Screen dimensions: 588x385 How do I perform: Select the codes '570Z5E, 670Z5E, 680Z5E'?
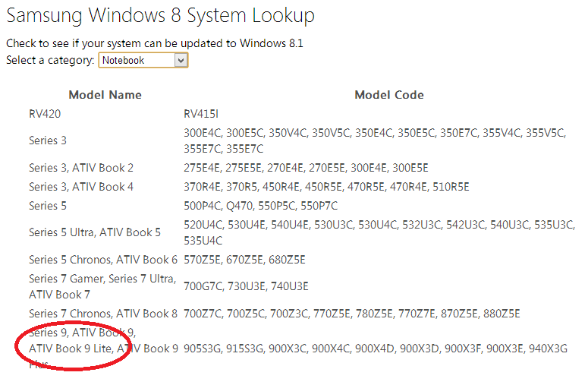pyautogui.click(x=244, y=260)
